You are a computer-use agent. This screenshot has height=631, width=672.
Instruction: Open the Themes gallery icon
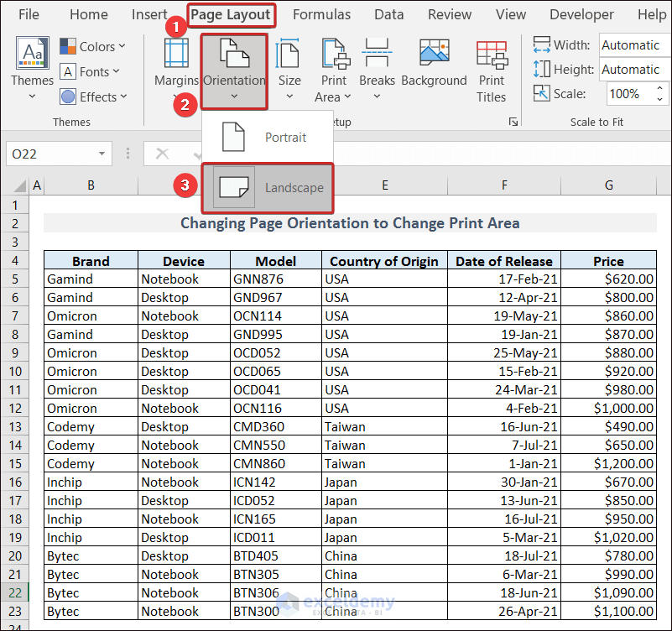click(32, 55)
